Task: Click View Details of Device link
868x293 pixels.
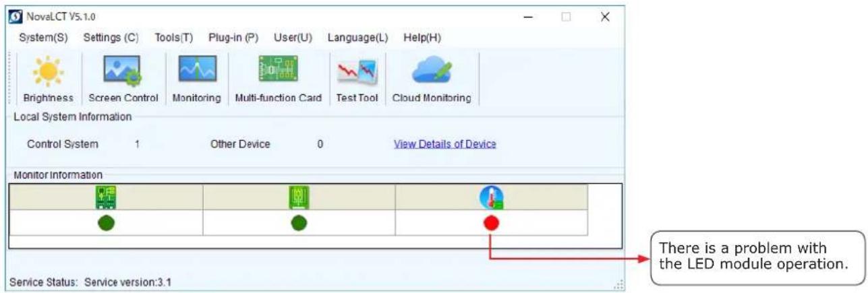Action: pos(445,144)
